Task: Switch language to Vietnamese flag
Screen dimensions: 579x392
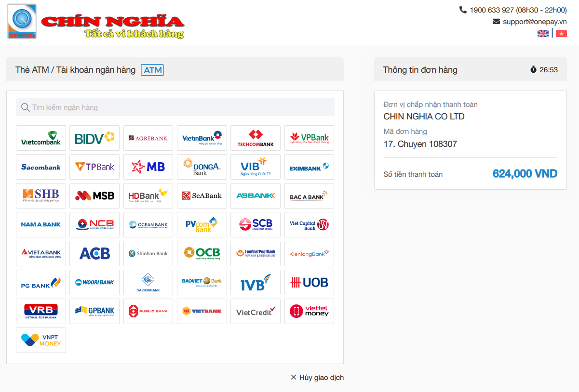Action: point(561,33)
